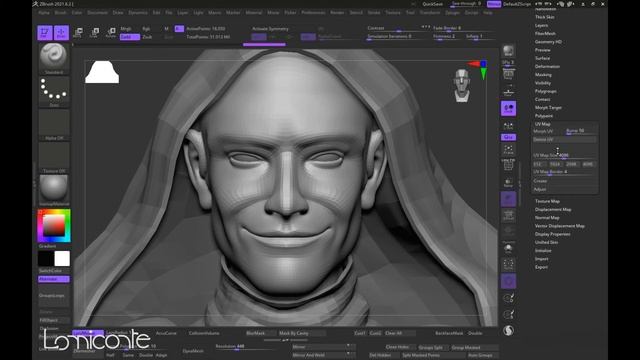Click the Qxyz rotation axis button

pos(509,137)
